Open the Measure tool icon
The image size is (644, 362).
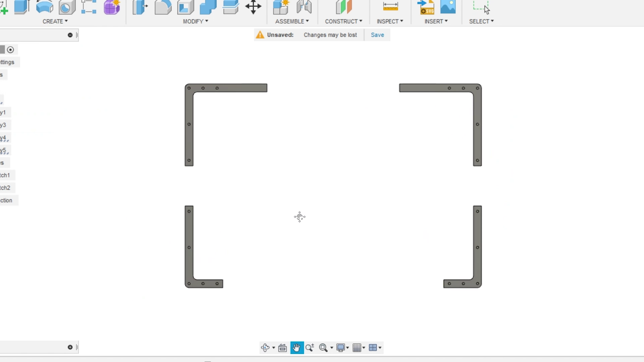[x=390, y=7]
